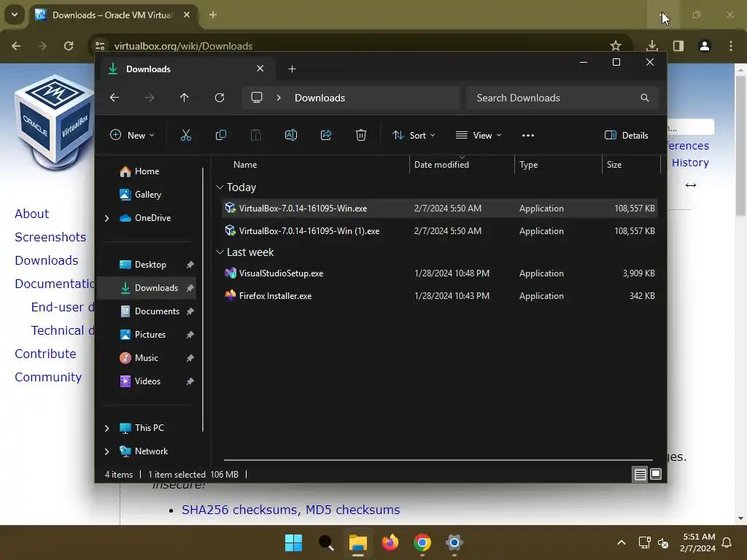This screenshot has width=747, height=560.
Task: Click the Share icon in toolbar
Action: click(x=326, y=135)
